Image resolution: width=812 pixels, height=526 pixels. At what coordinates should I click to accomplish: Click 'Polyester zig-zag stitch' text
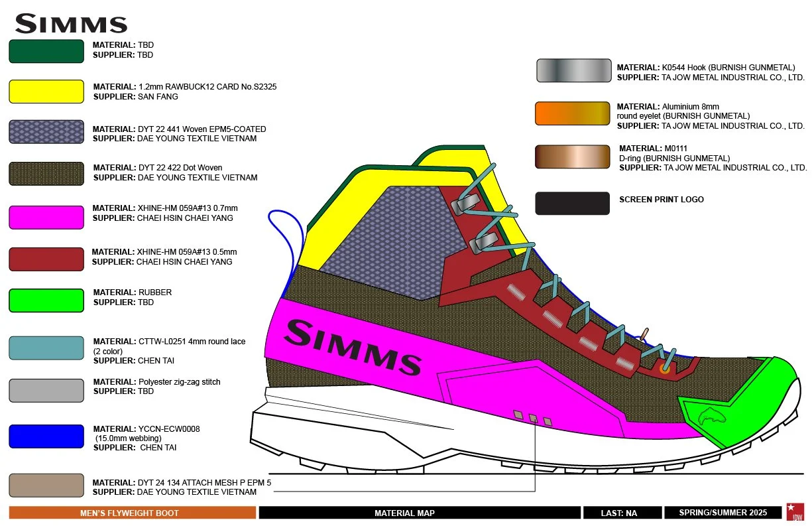[x=179, y=382]
